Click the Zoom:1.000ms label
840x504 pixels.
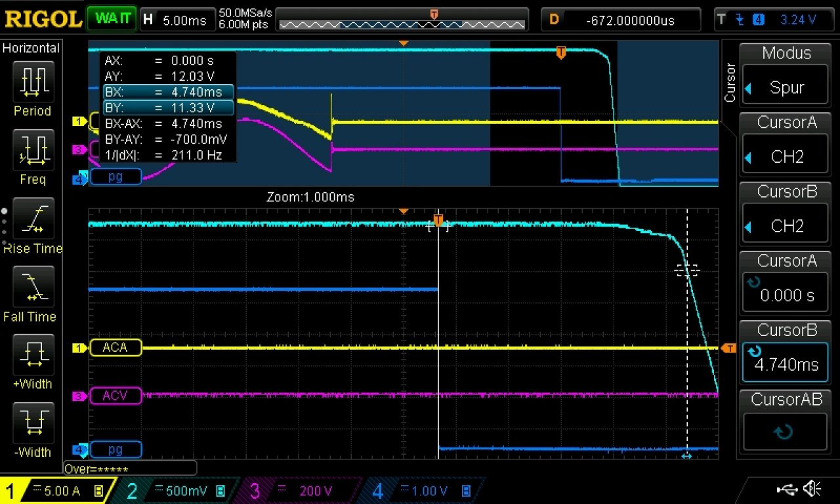tap(310, 197)
